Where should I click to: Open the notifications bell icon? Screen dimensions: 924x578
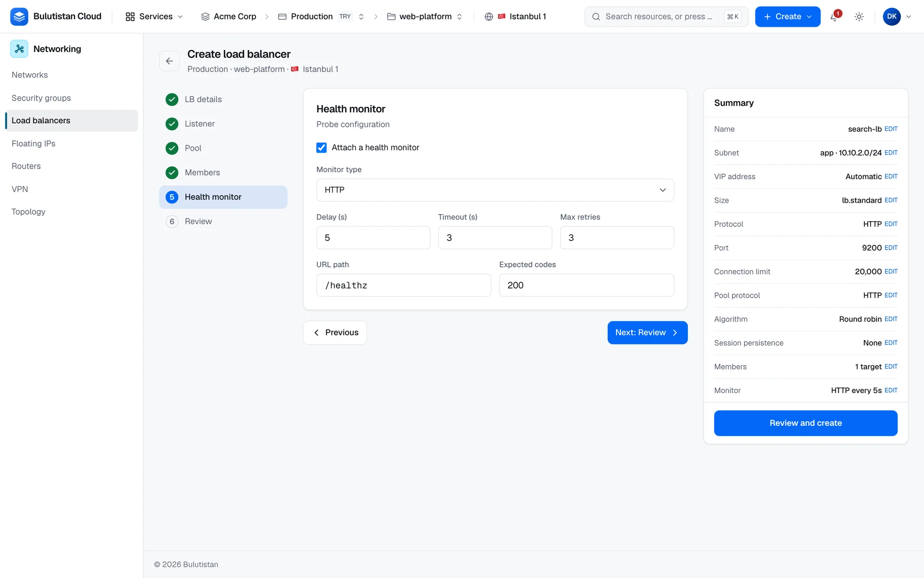click(x=834, y=17)
